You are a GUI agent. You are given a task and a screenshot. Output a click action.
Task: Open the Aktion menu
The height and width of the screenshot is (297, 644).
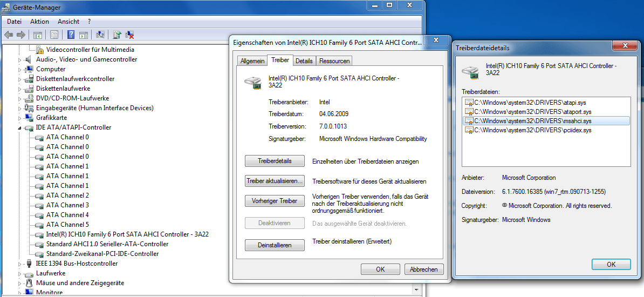tap(39, 22)
